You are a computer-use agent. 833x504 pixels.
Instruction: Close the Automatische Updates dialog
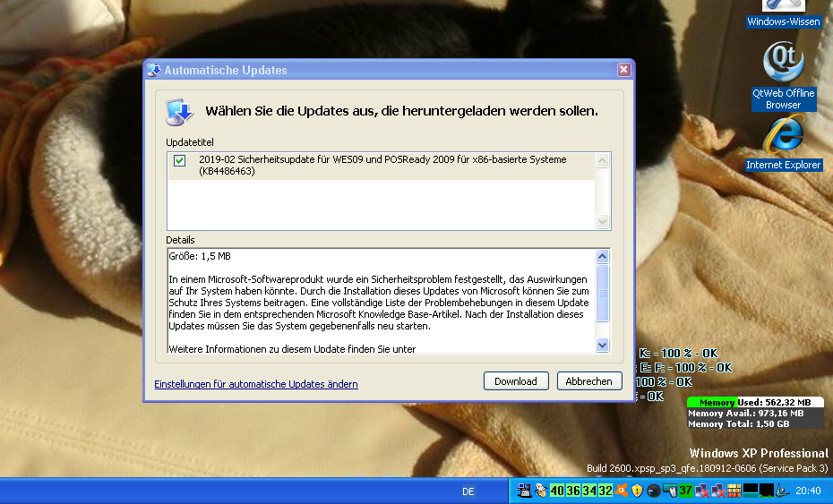(x=623, y=70)
